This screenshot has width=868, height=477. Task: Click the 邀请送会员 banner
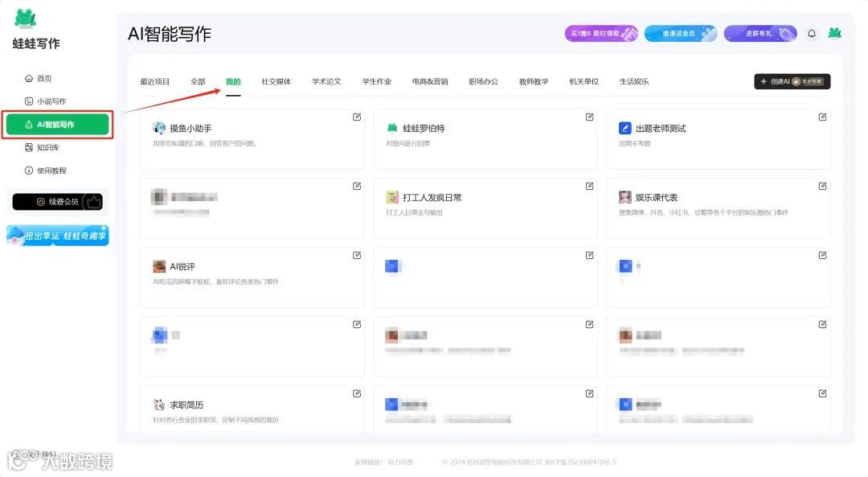681,34
